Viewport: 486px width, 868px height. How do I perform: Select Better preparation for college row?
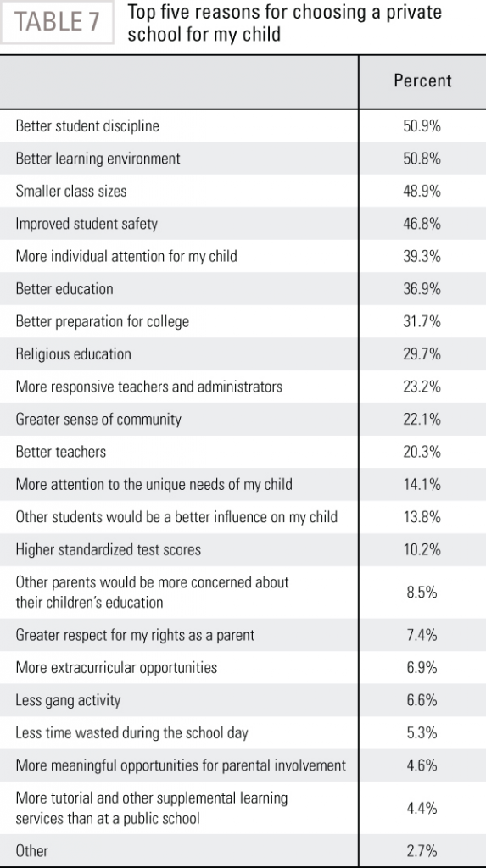click(243, 321)
